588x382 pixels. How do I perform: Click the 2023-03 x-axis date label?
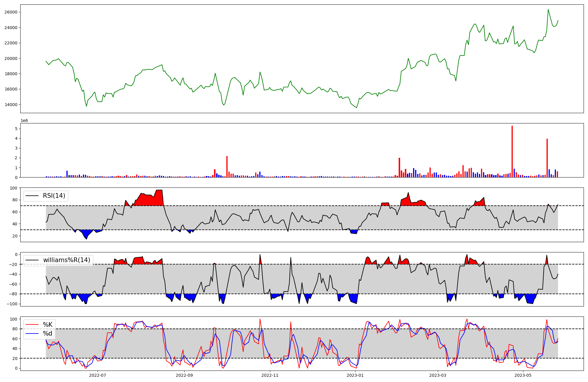(x=438, y=375)
